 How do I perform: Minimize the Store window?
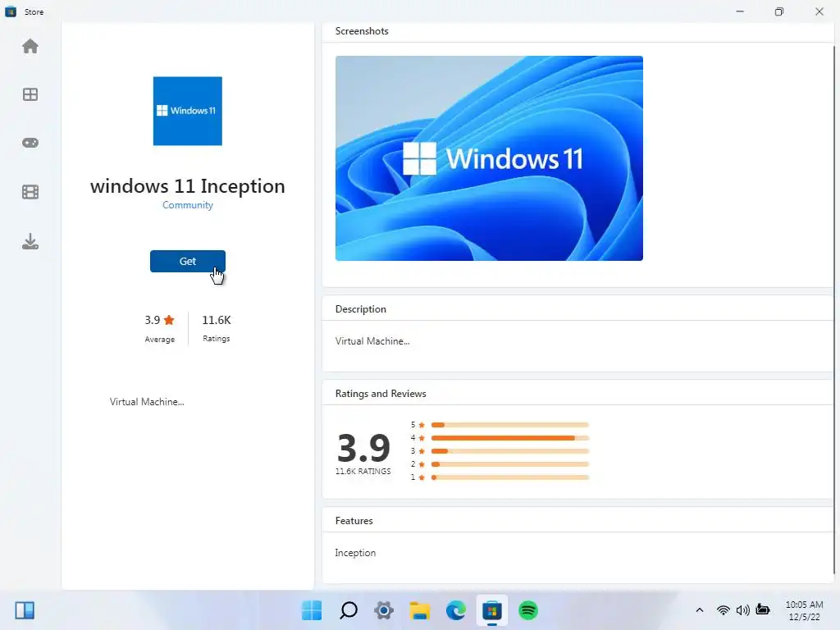(740, 11)
